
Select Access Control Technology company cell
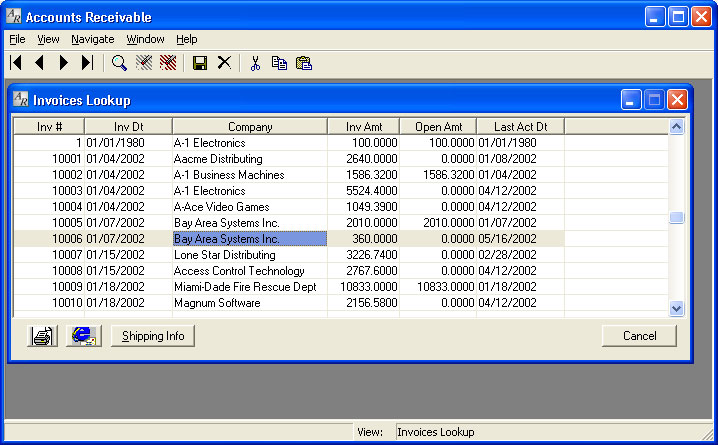click(250, 271)
